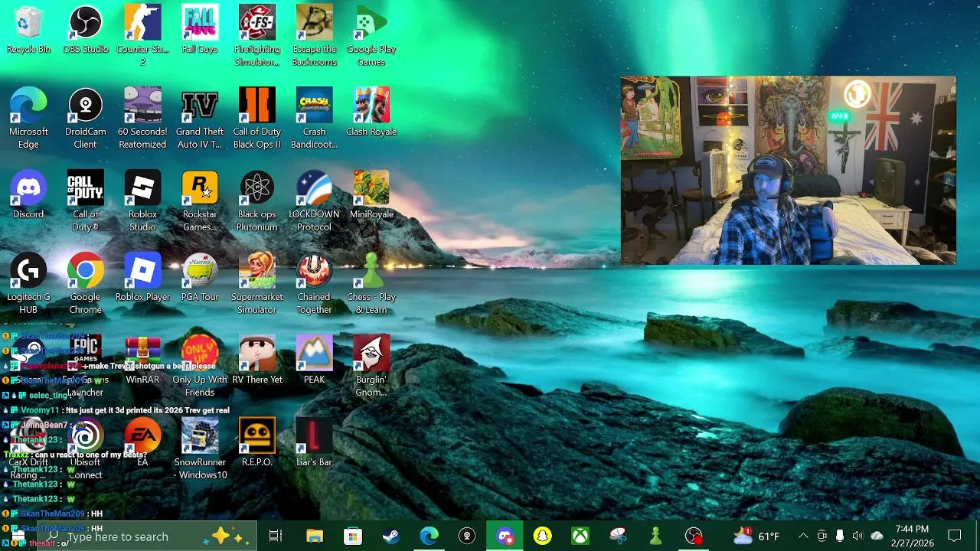This screenshot has width=980, height=551.
Task: Open Snapchat from taskbar
Action: click(543, 536)
